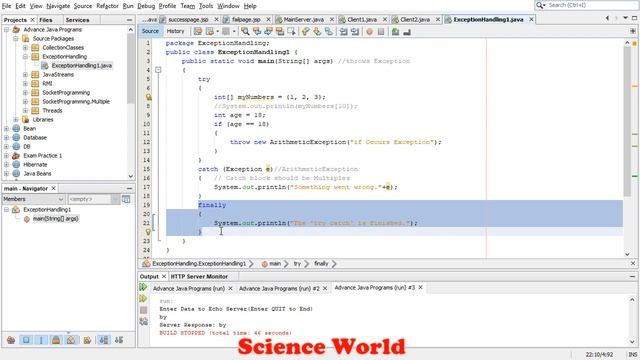Screen dimensions: 640x360
Task: Open the Navigate menu
Action: pyautogui.click(x=58, y=6)
